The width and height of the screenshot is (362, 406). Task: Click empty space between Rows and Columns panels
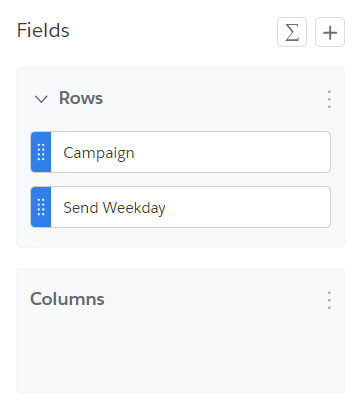[180, 258]
